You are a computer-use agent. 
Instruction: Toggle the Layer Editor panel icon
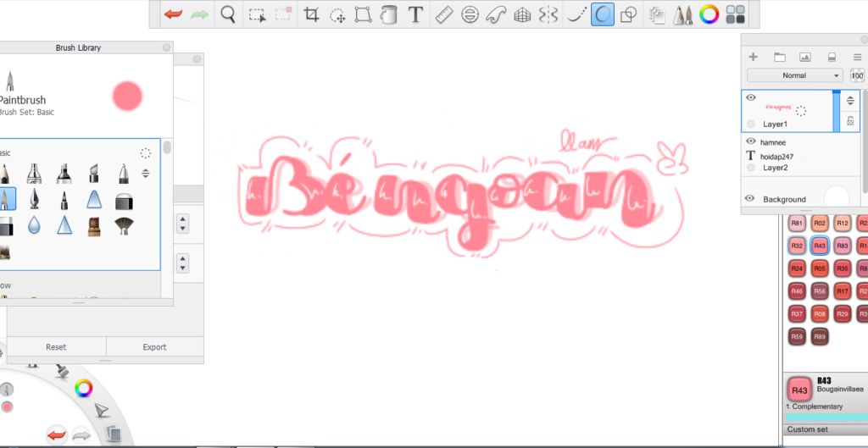pos(657,15)
